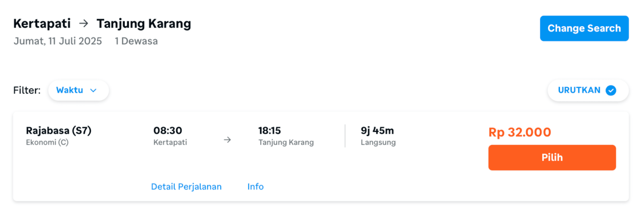The width and height of the screenshot is (644, 217).
Task: Click the Kertapati origin heading
Action: (x=42, y=24)
